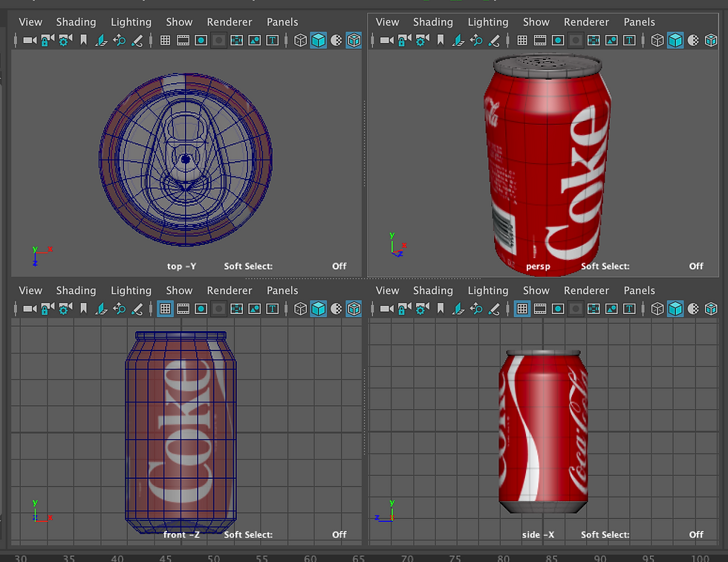Toggle Safe Title in persp panel toolbar
Screen dimensions: 728x562
pos(629,40)
